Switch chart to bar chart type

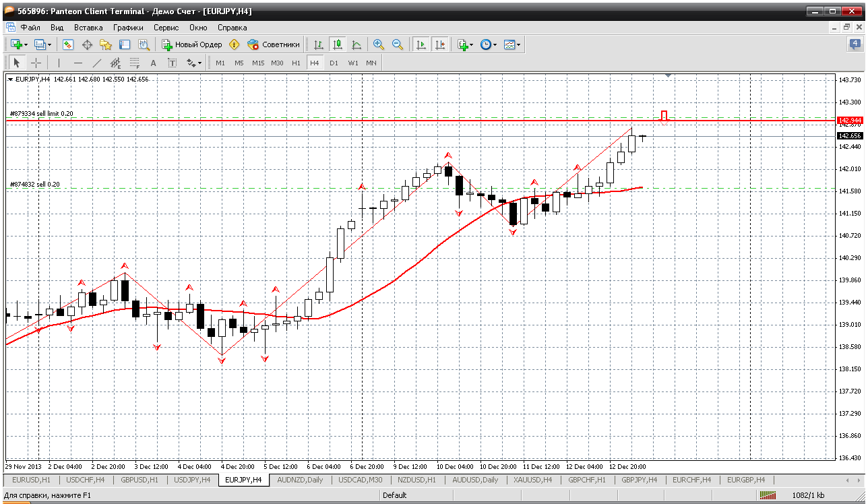point(319,44)
